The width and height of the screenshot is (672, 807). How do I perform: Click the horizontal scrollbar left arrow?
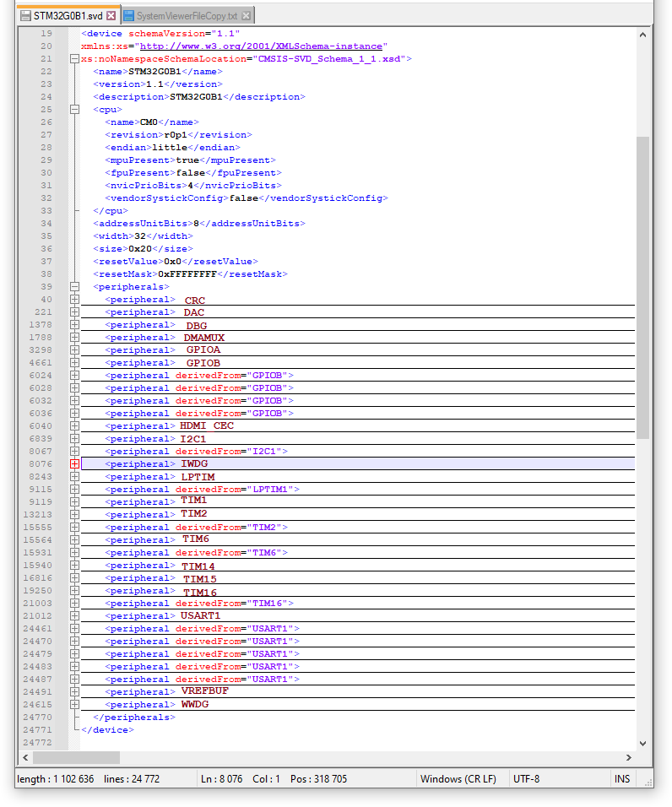point(25,757)
